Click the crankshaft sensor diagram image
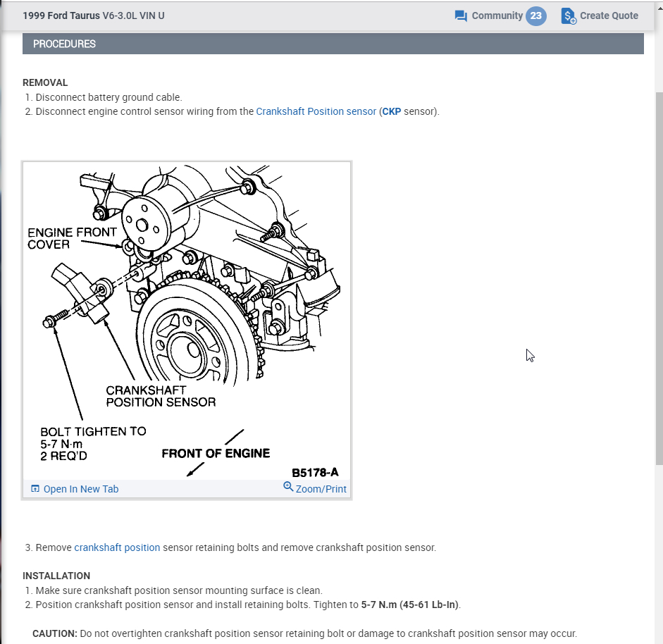This screenshot has width=663, height=644. coord(187,321)
